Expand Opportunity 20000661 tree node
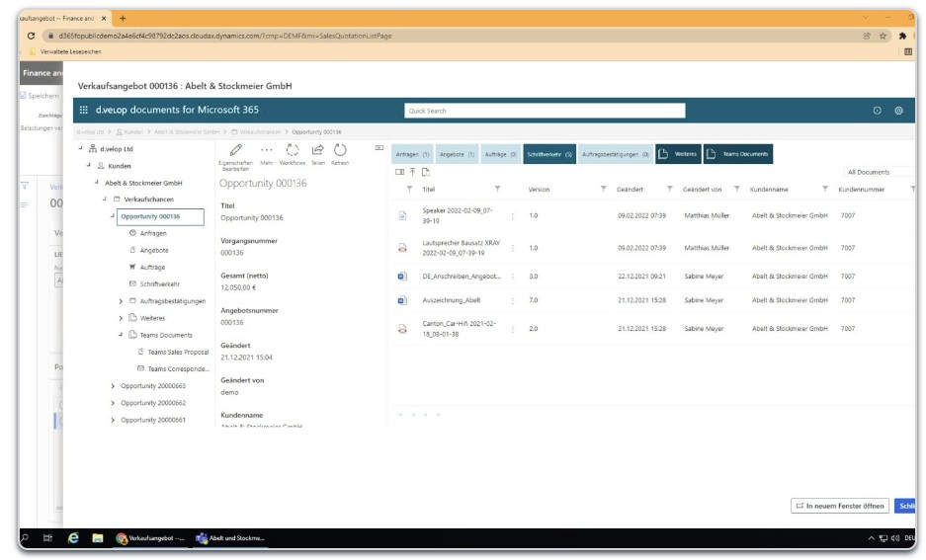Viewport: 926px width, 560px height. tap(113, 421)
